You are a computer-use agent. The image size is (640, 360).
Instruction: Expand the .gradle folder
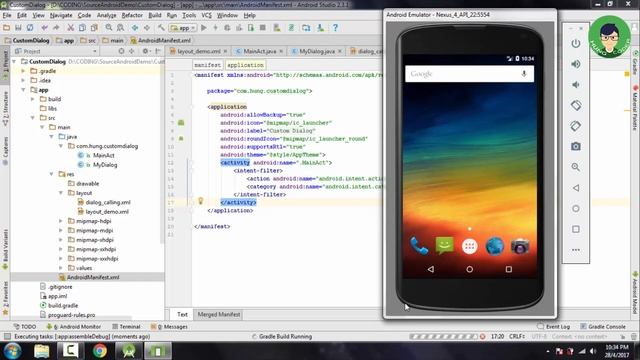click(x=24, y=71)
